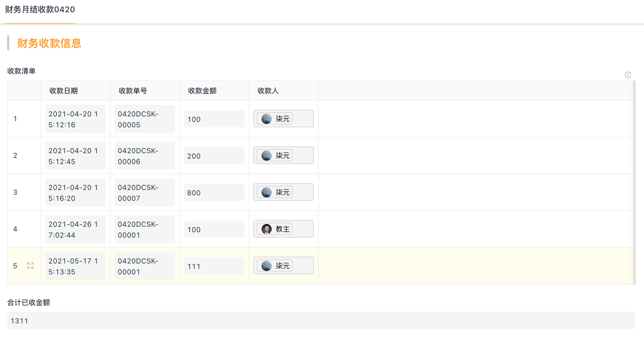
Task: Click the 柒元 avatar in row 3
Action: [x=267, y=192]
